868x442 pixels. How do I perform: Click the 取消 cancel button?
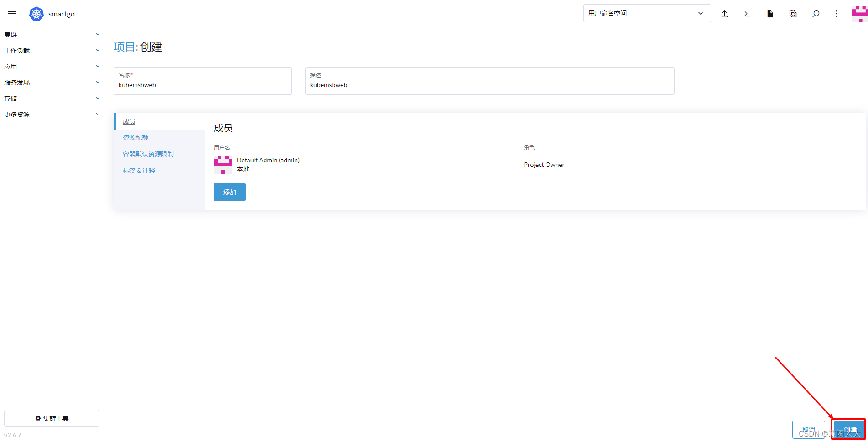[809, 430]
